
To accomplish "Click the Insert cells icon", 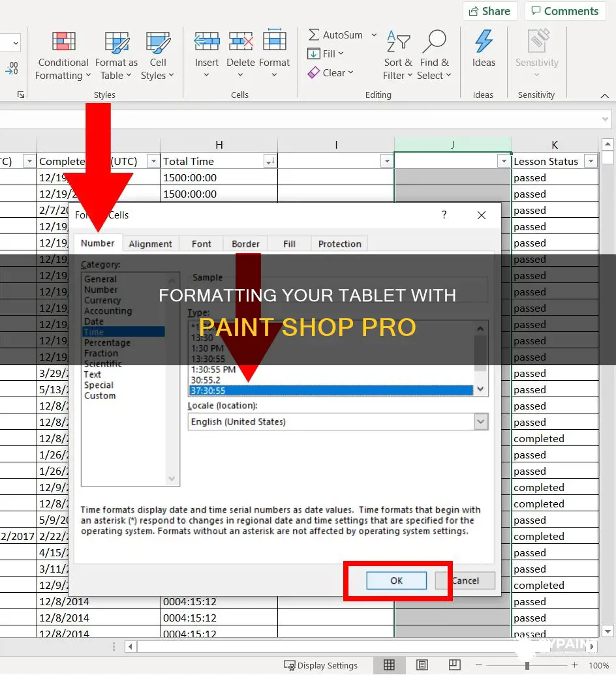I will (206, 42).
